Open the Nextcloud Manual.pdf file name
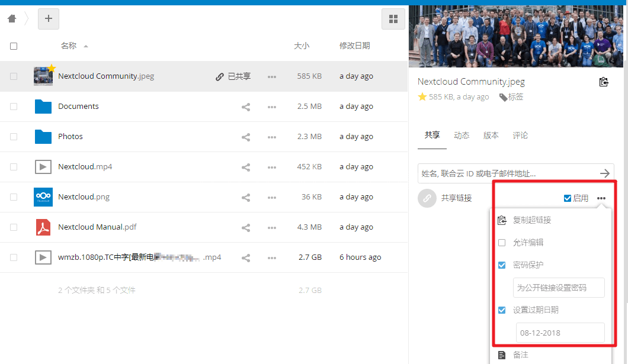This screenshot has width=628, height=364. (x=97, y=227)
